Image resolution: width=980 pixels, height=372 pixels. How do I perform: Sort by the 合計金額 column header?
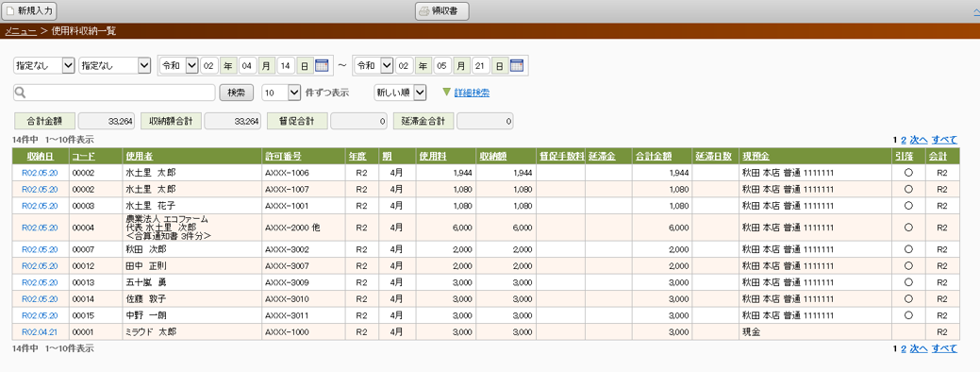(x=653, y=157)
